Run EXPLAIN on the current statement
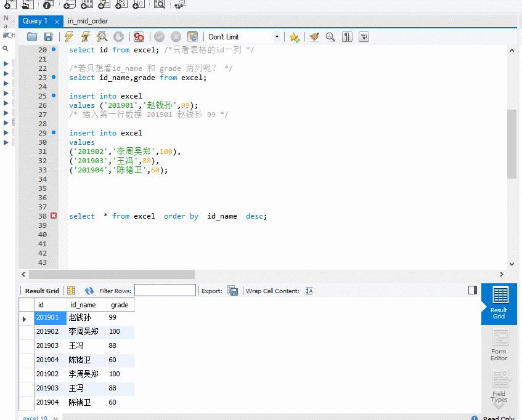Image resolution: width=522 pixels, height=420 pixels. (x=102, y=36)
